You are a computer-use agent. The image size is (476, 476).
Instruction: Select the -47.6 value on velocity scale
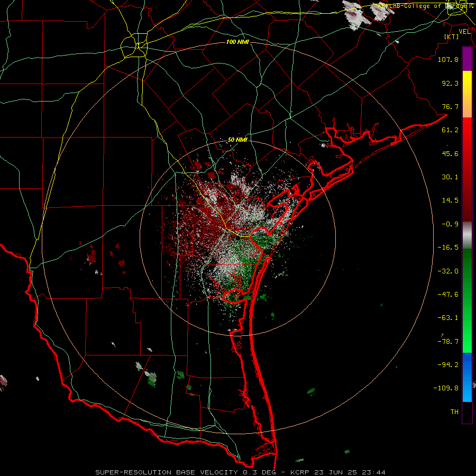[x=448, y=295]
